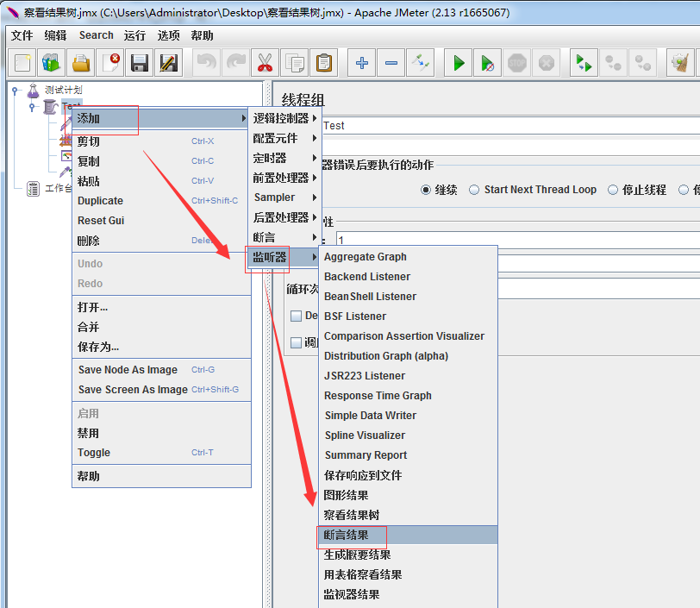700x608 pixels.
Task: Click the Close test plan icon
Action: point(110,63)
